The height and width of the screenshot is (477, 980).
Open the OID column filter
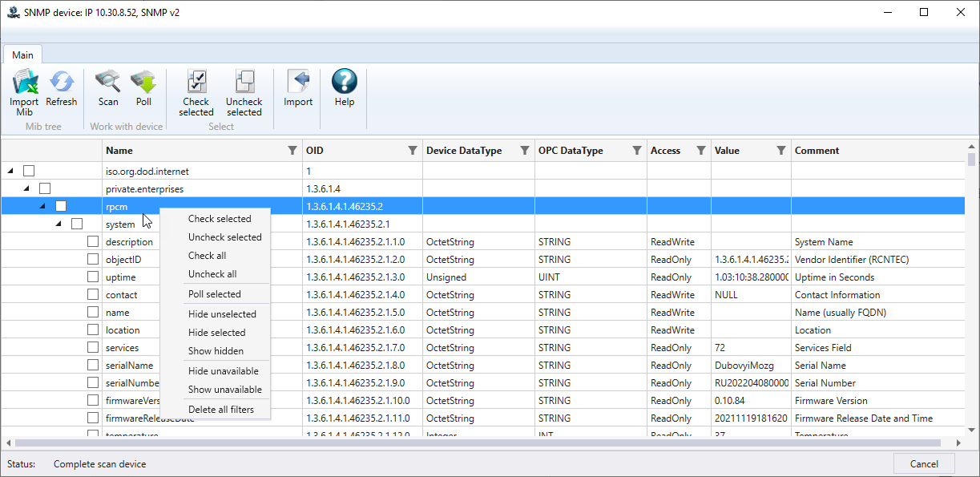[413, 151]
